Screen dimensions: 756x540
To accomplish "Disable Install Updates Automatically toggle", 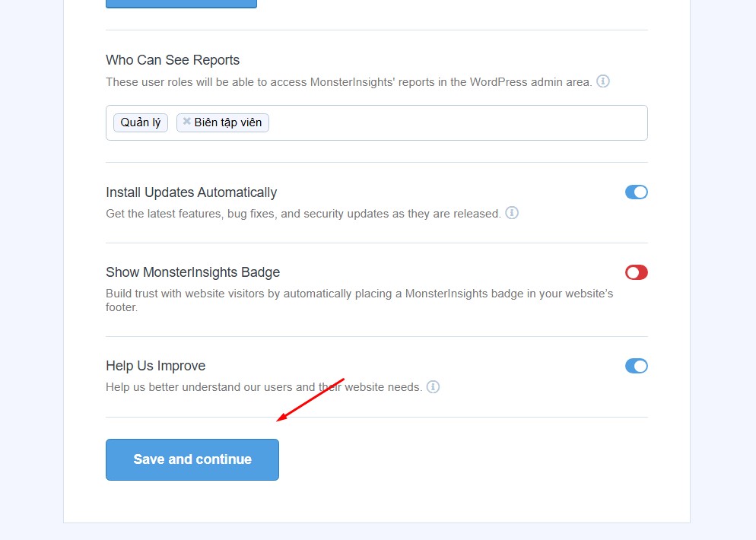I will click(637, 192).
